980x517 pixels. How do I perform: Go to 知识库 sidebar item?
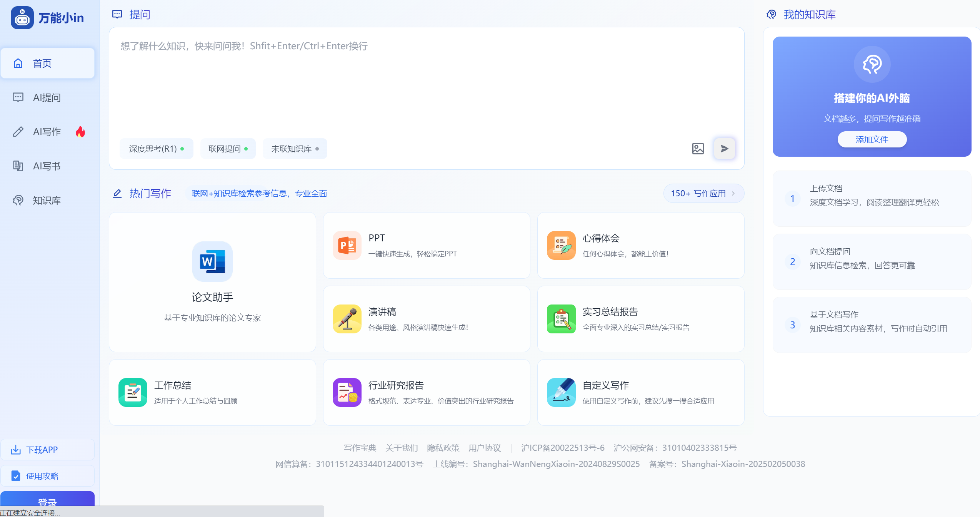tap(47, 200)
